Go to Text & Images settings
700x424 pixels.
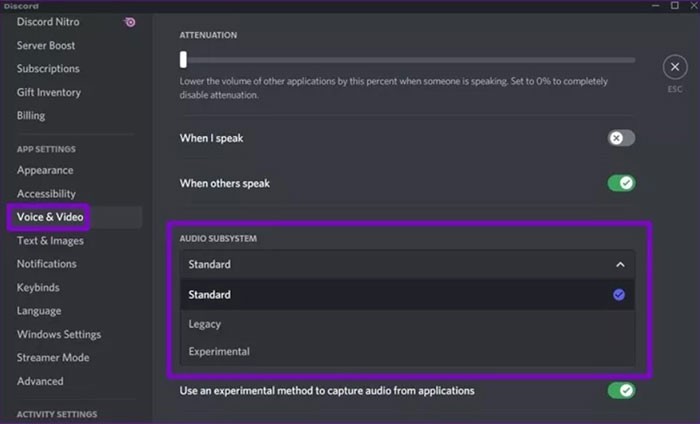pyautogui.click(x=50, y=241)
